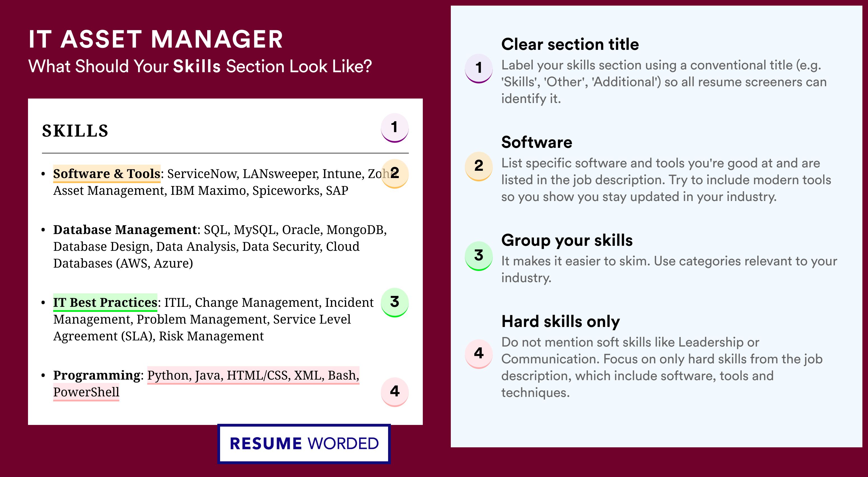The image size is (868, 477).
Task: Click the Resume Worded logo
Action: [x=304, y=444]
